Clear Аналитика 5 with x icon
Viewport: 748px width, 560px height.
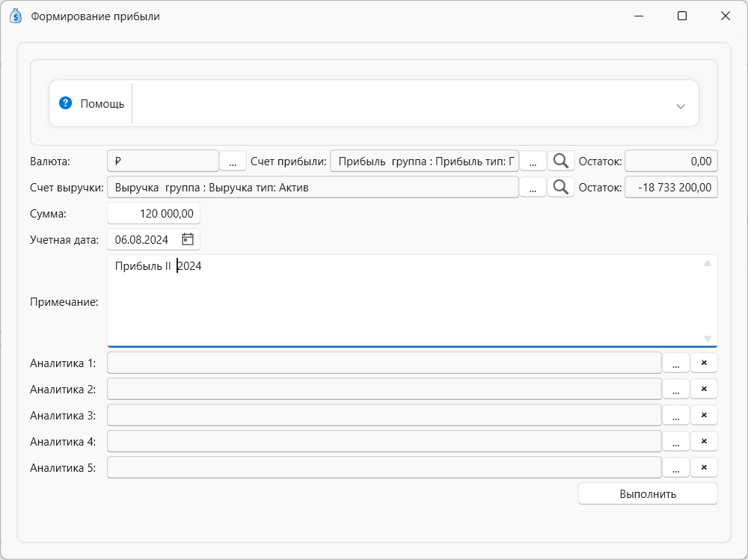(x=704, y=467)
